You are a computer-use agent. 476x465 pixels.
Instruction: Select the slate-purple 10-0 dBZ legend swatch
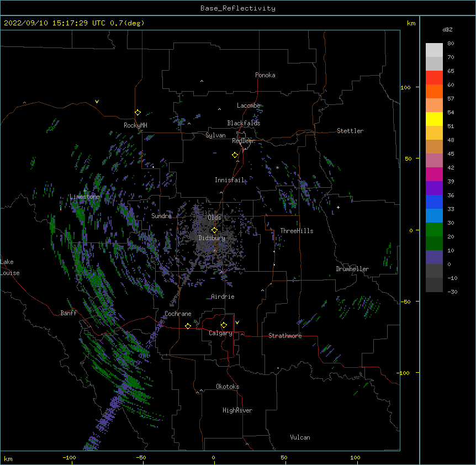pyautogui.click(x=434, y=257)
